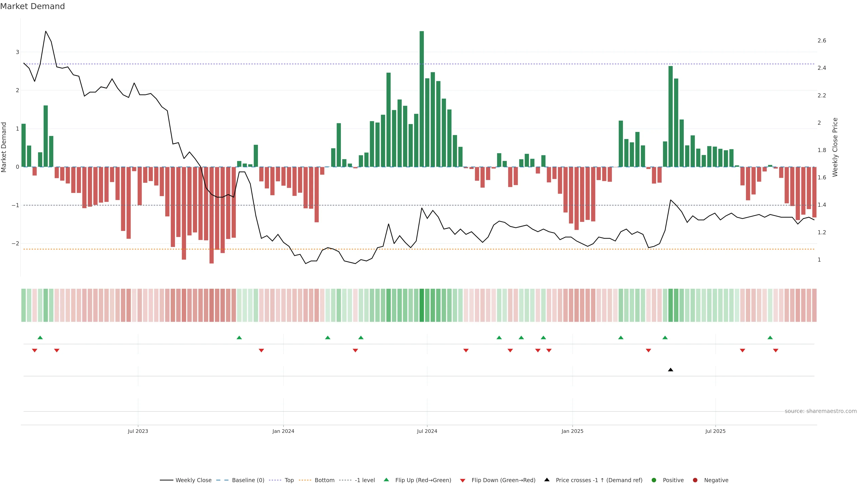
Task: Toggle the Top legend entry
Action: coord(289,480)
